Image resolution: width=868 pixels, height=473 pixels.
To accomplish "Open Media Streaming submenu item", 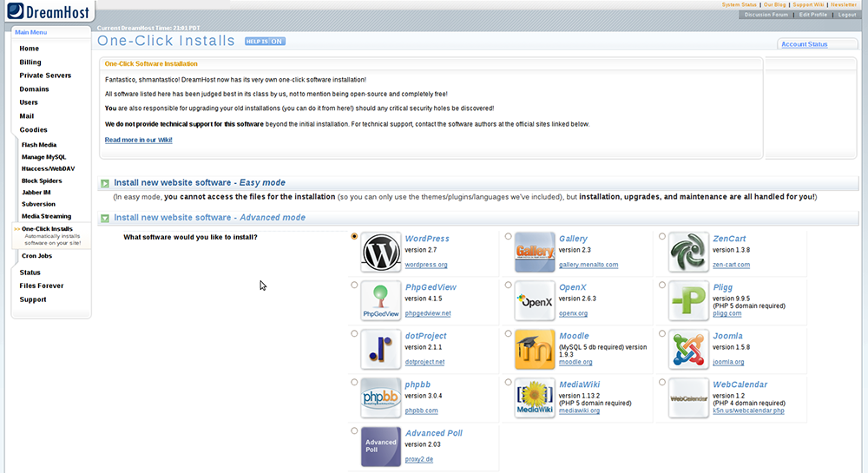I will tap(47, 216).
